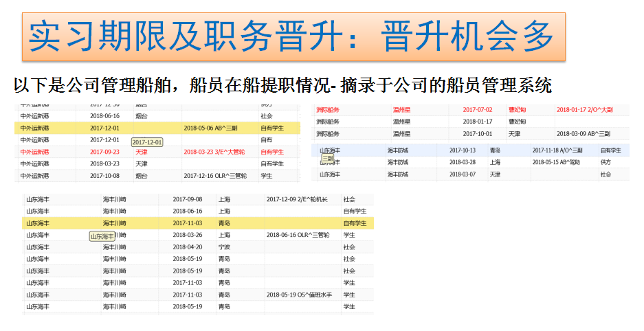Click the red 洲际船务 company cell
The width and height of the screenshot is (644, 331).
[328, 110]
